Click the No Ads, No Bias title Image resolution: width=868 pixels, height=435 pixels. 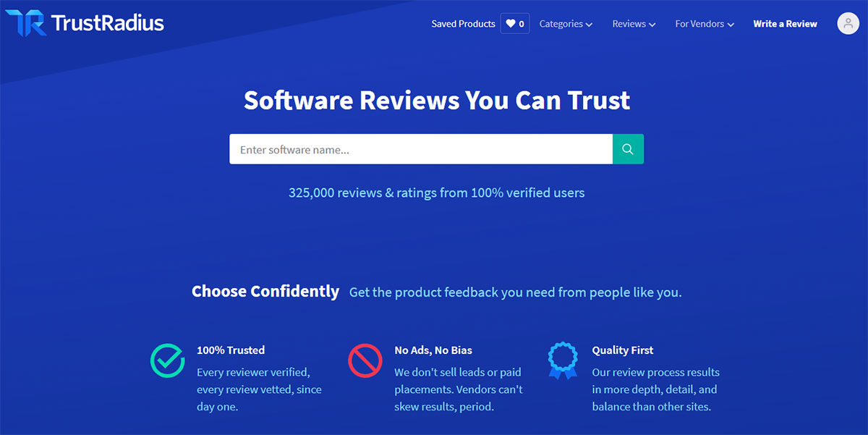click(433, 350)
